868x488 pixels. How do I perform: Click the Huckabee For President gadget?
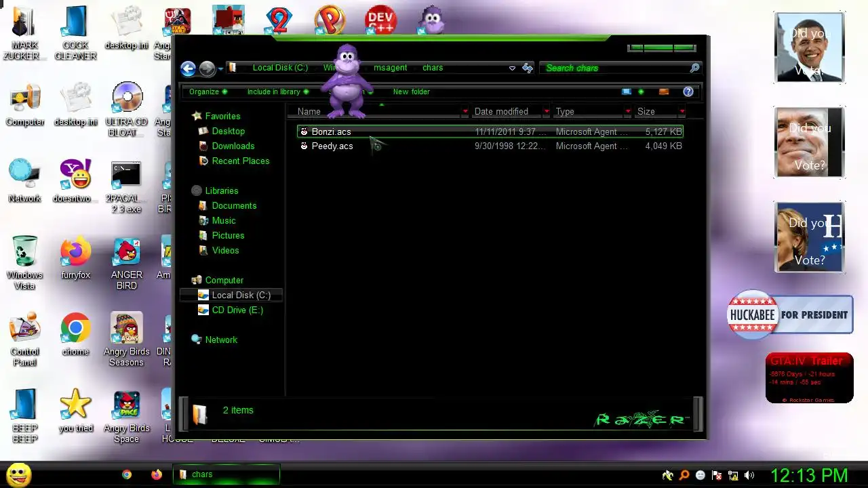790,314
